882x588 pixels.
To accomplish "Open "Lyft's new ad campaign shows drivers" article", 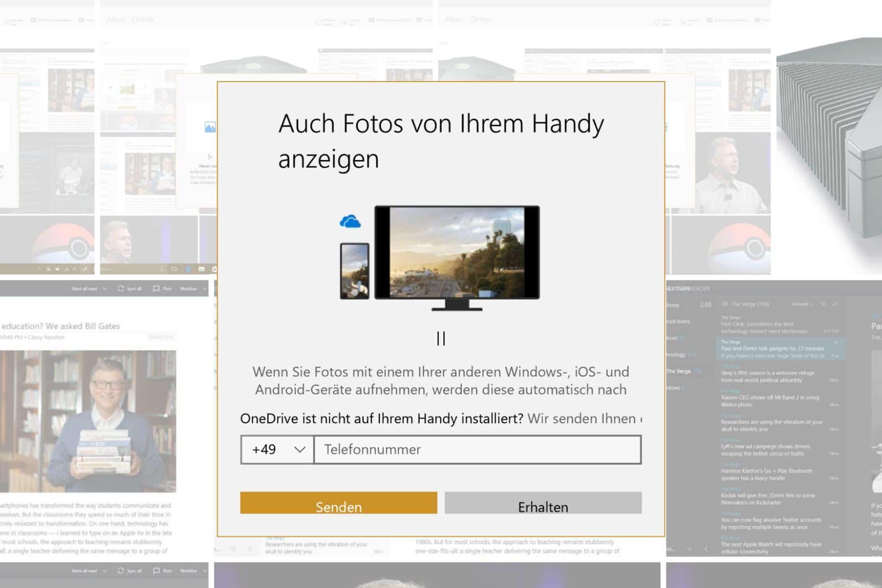I will 781,447.
